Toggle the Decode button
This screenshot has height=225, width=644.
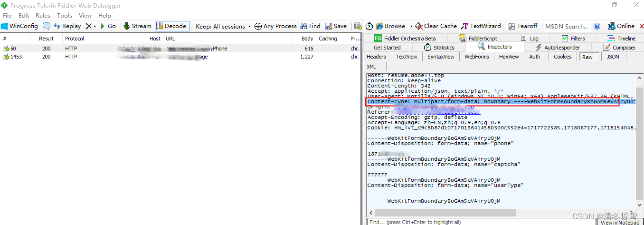tap(172, 26)
